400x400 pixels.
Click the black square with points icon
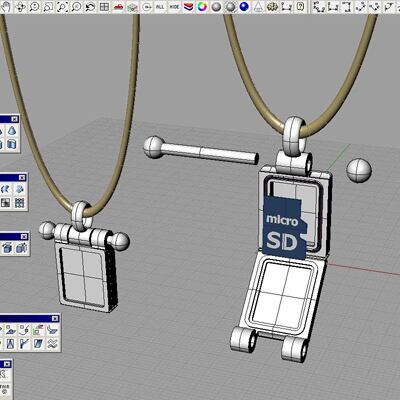coord(6,202)
